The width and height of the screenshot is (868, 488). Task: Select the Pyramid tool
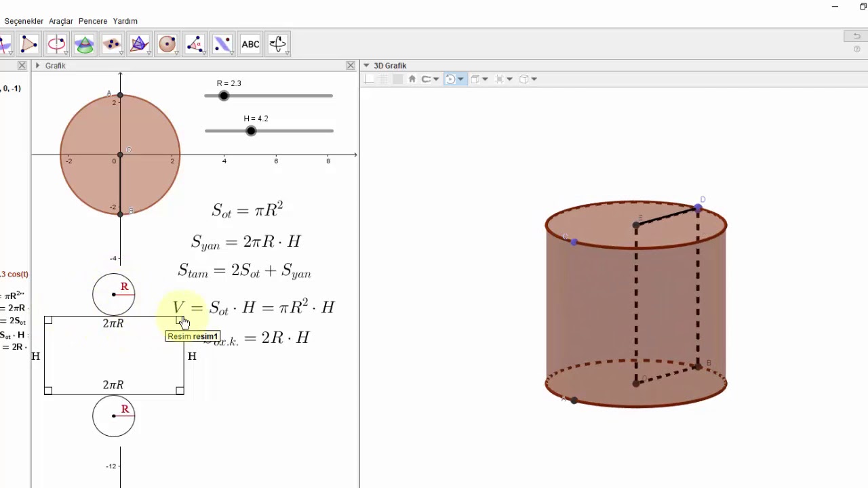(x=139, y=44)
